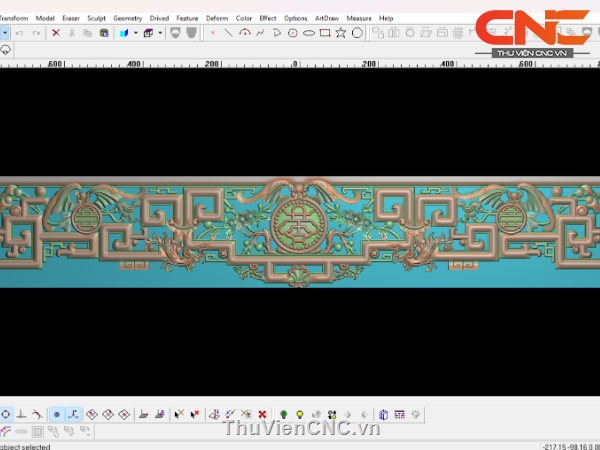Select the Ellipse drawing tool
Screen dimensions: 600x450
[309, 33]
